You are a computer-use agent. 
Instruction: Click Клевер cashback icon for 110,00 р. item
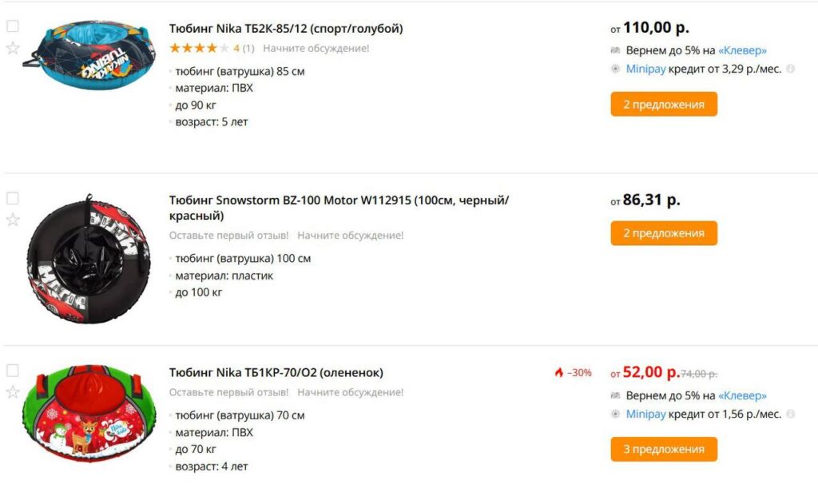click(x=615, y=50)
